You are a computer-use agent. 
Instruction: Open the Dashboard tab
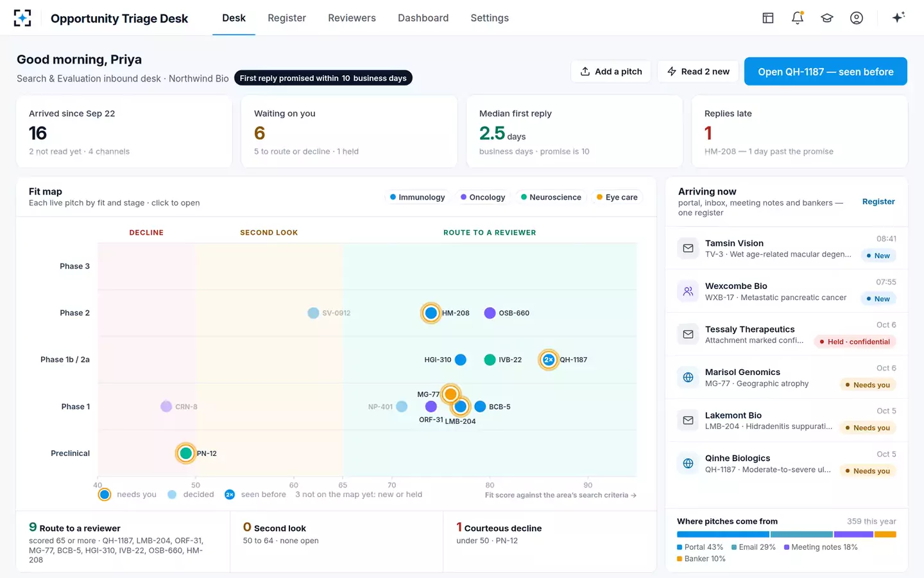pos(424,18)
